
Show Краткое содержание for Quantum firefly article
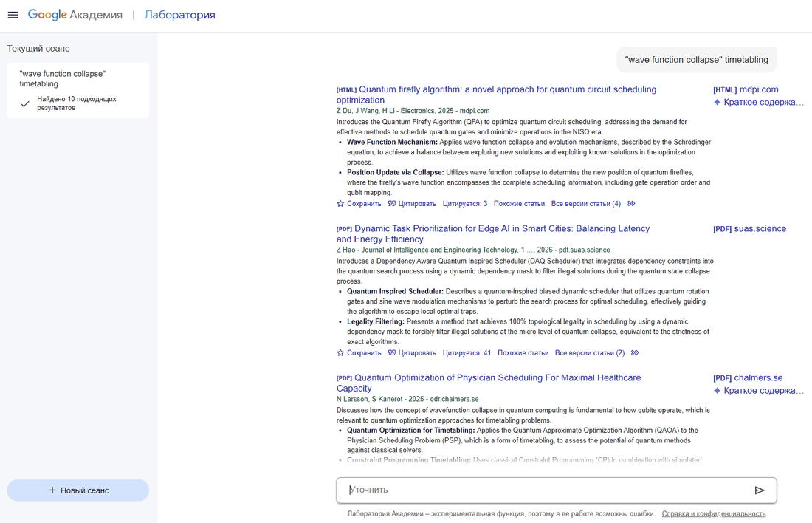[x=763, y=102]
